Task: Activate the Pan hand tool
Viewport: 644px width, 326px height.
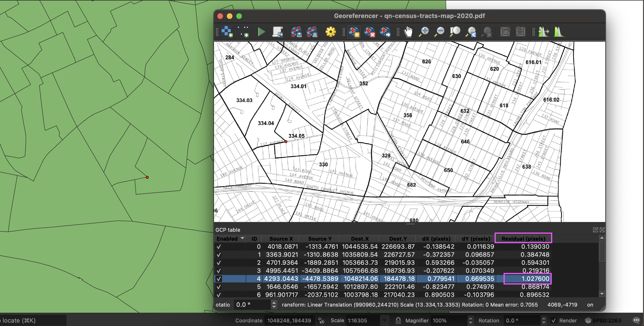Action: (408, 32)
